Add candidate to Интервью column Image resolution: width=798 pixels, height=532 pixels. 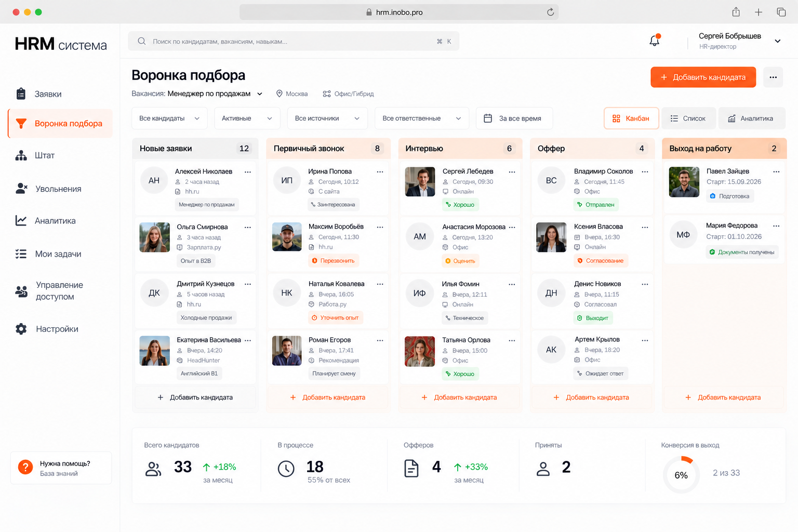click(x=460, y=397)
